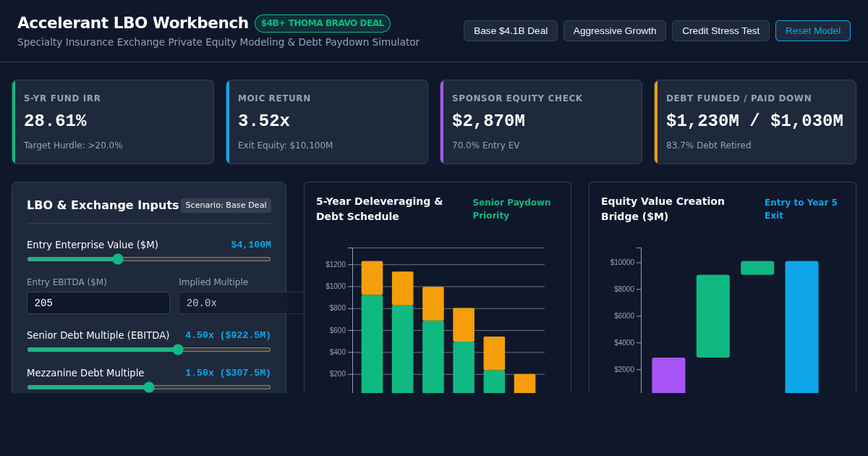Click the Entry to Year 5 Exit label

click(801, 209)
